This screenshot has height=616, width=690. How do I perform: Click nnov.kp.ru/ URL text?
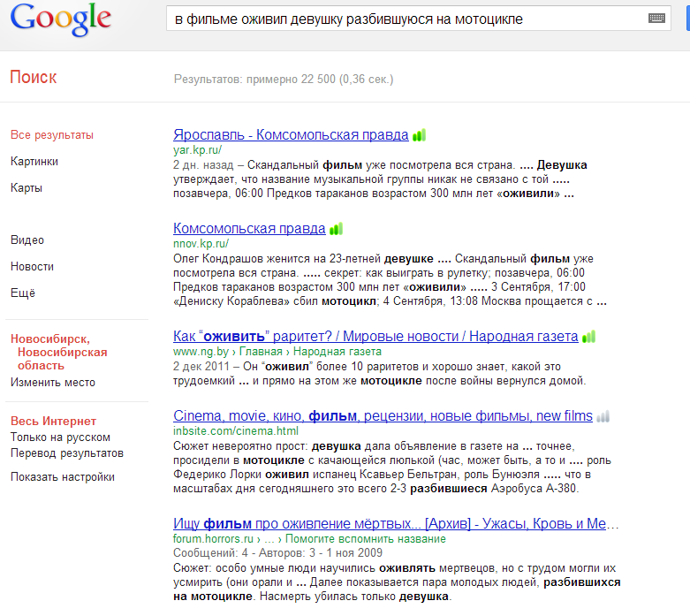tap(201, 244)
